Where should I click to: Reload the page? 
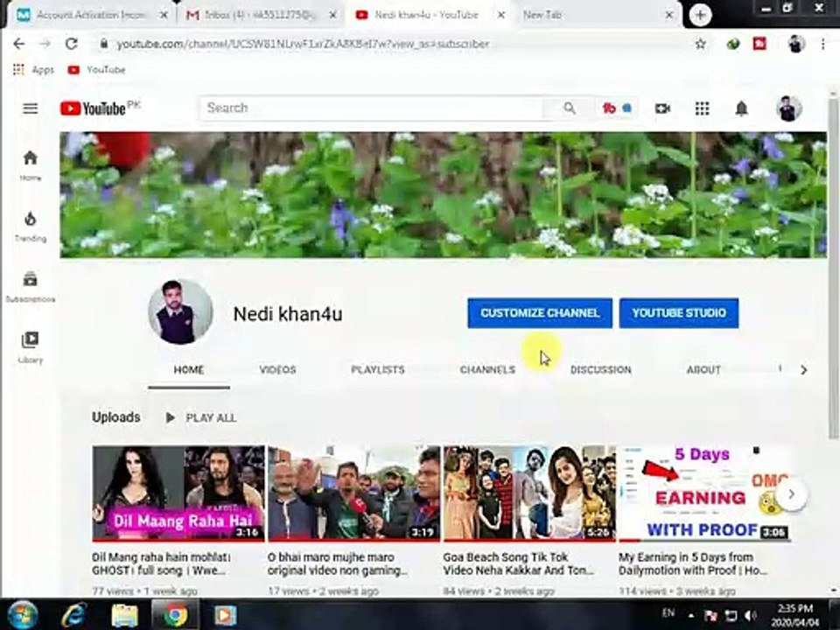point(71,44)
